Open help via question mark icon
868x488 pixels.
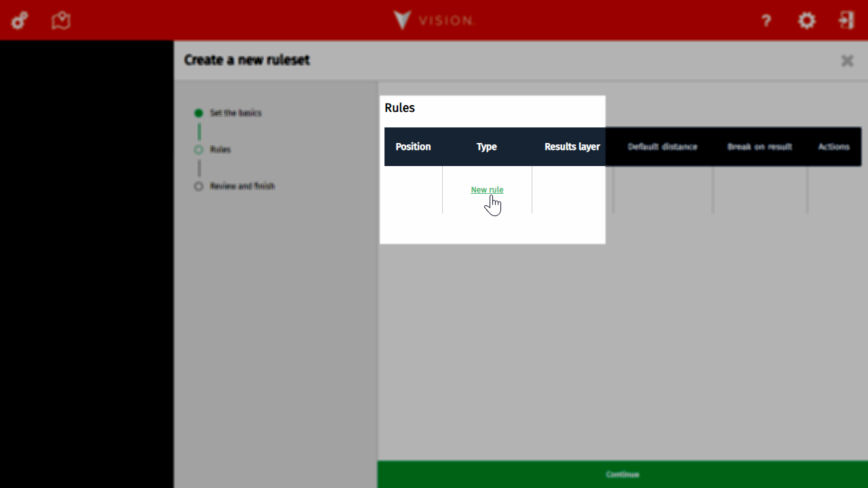[766, 21]
